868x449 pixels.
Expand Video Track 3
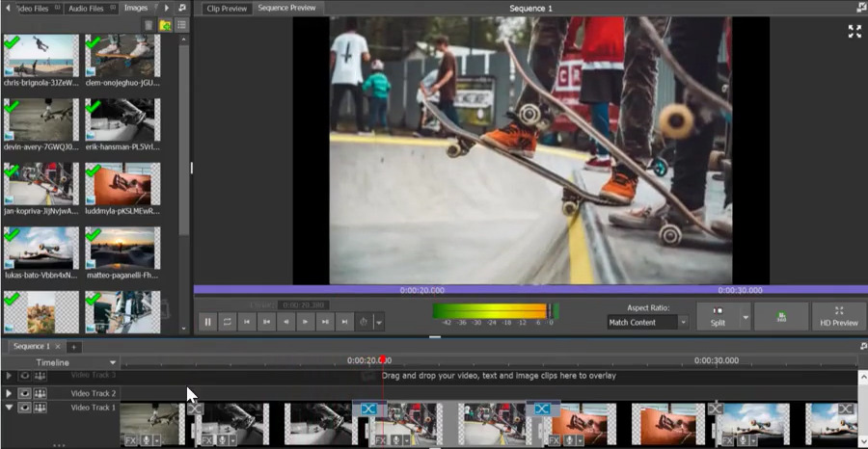pos(9,376)
